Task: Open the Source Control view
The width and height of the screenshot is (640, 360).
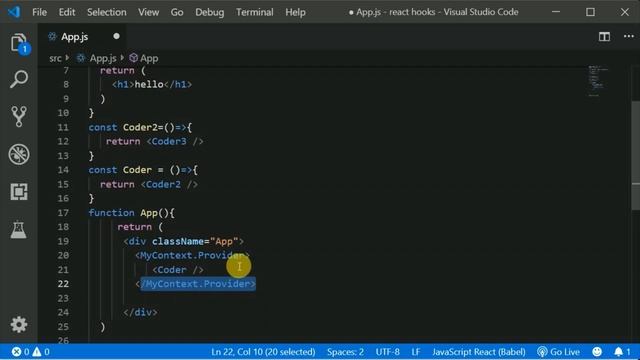Action: (19, 116)
